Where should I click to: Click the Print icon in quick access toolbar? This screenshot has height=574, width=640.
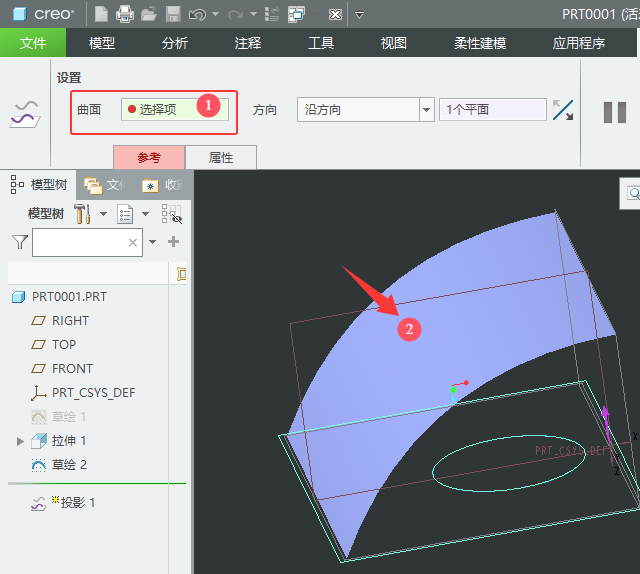[125, 14]
